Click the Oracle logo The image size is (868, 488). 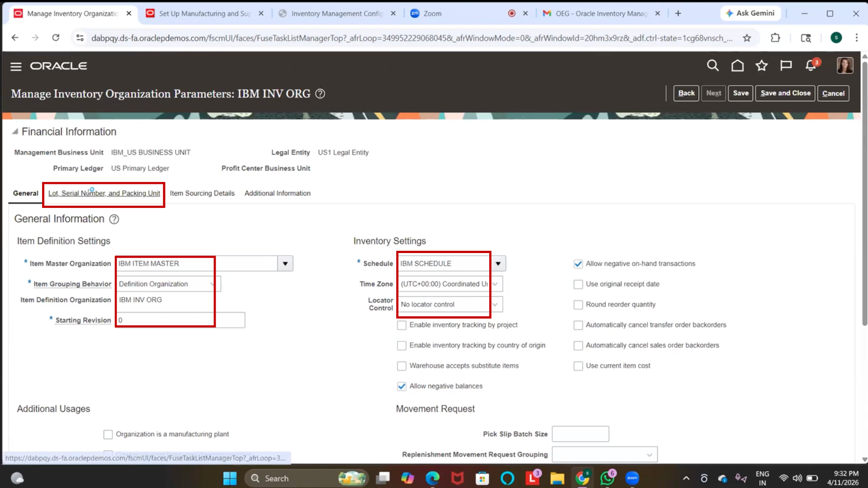(59, 66)
